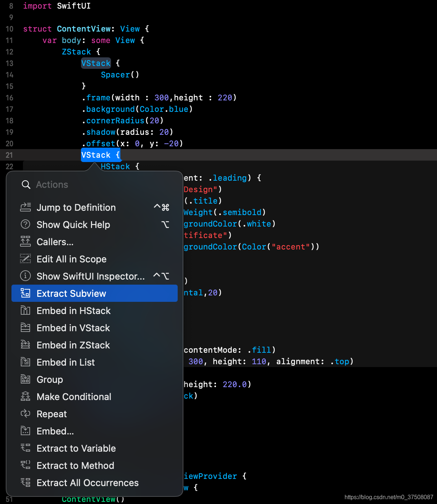Click HStack on line 22
Screen dimensions: 437x504
point(115,166)
